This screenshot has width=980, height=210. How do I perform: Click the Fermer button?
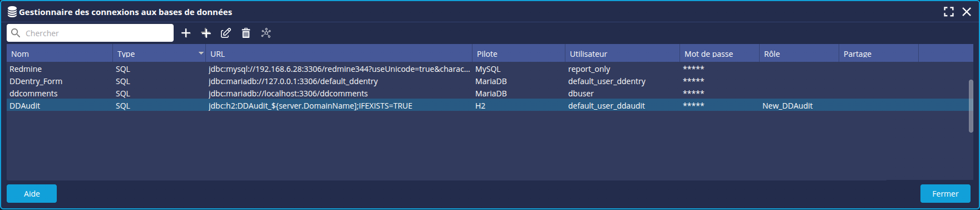tap(945, 194)
